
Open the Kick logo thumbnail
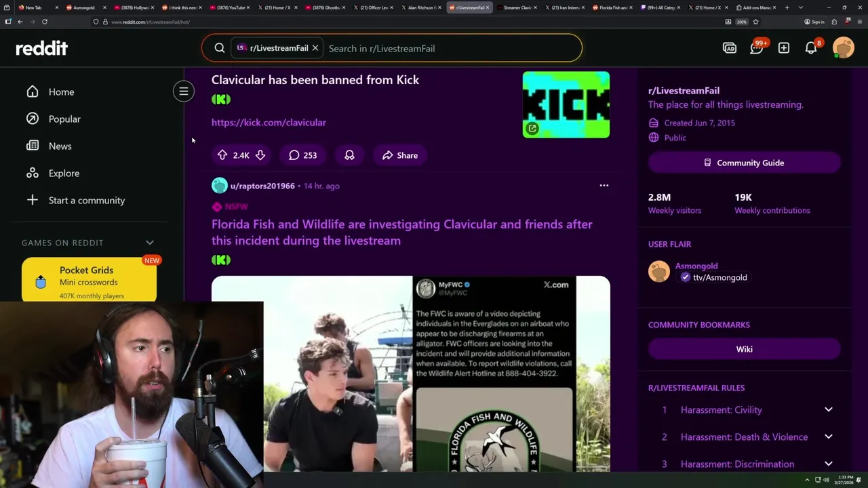point(566,104)
